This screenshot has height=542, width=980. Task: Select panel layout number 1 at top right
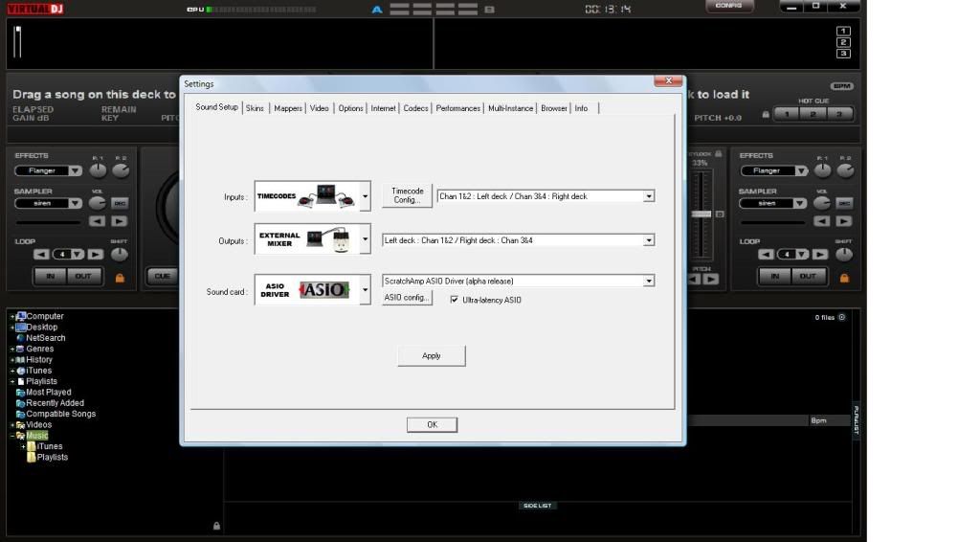coord(843,32)
